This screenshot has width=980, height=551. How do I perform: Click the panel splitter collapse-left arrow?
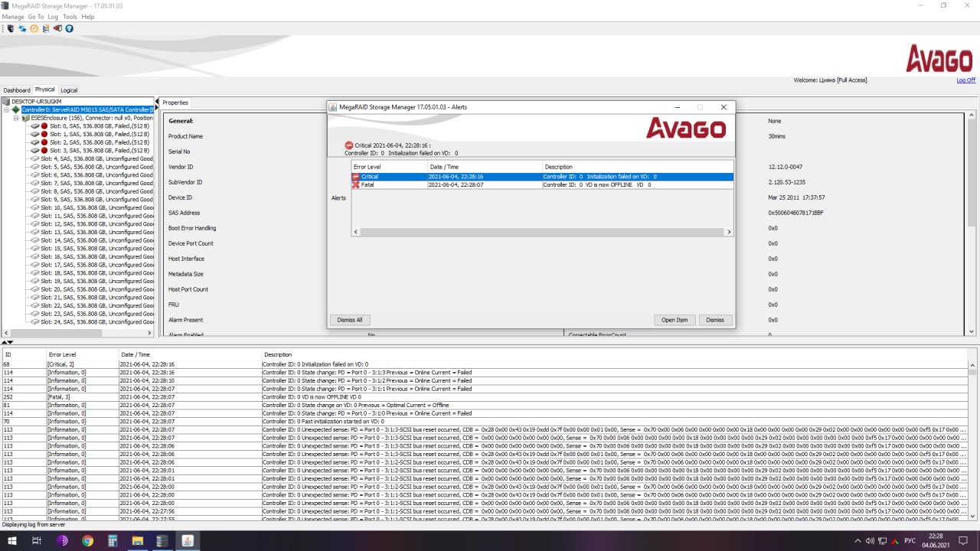[x=158, y=102]
